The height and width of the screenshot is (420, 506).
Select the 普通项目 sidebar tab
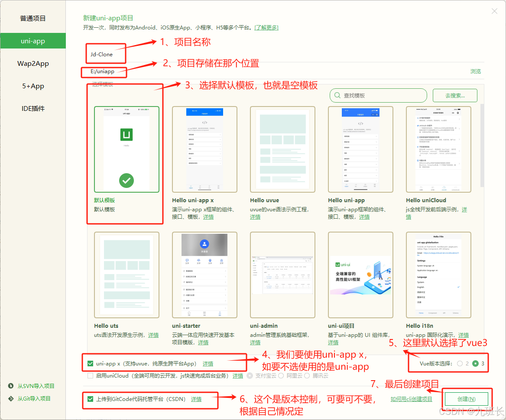pyautogui.click(x=32, y=18)
